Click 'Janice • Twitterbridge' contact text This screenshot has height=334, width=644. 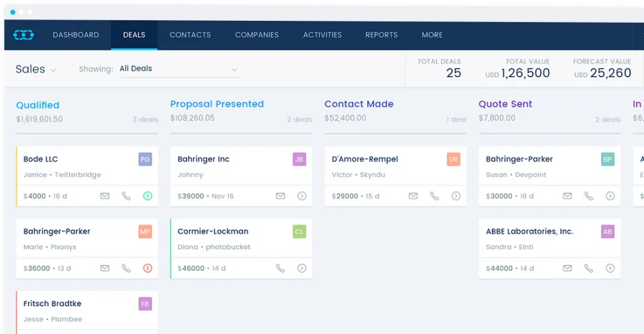(62, 175)
